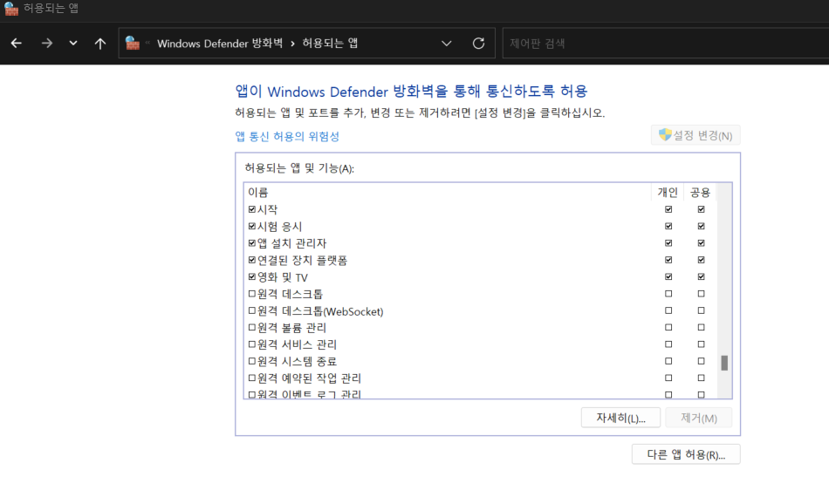
Task: Enable 원격 예약된 작업 관리 checkbox
Action: tap(251, 378)
